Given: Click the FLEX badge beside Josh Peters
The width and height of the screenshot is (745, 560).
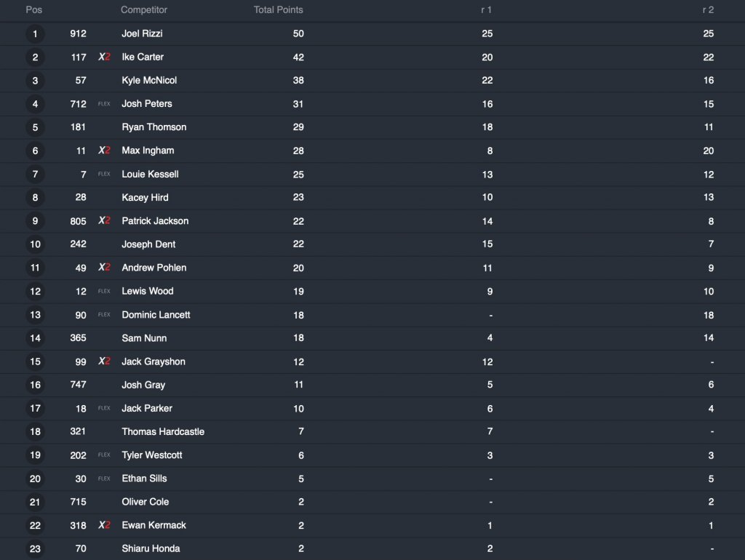Looking at the screenshot, I should (x=104, y=104).
